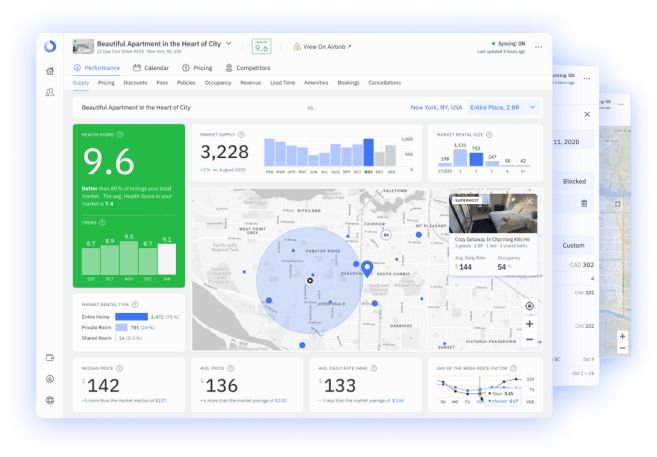Image resolution: width=657 pixels, height=457 pixels.
Task: Open the three-dot more options menu
Action: [x=538, y=47]
